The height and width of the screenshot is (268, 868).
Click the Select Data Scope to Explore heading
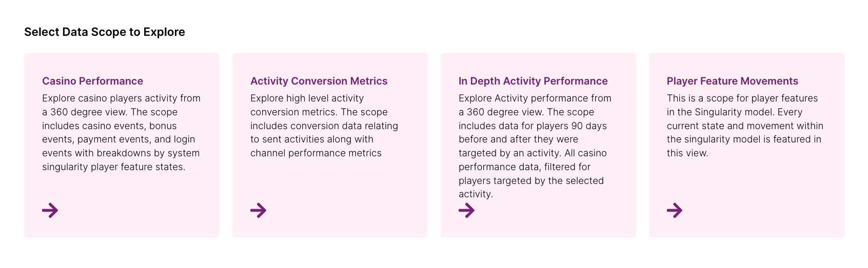tap(105, 32)
